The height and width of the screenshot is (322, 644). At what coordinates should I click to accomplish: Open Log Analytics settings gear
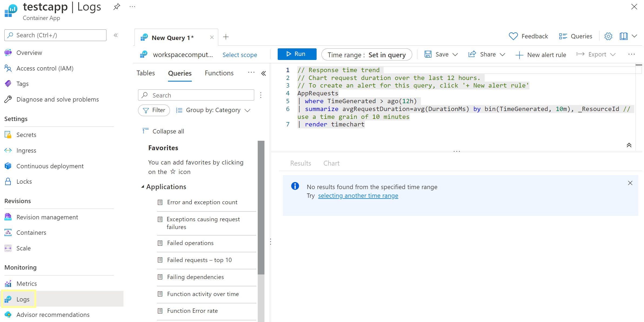[x=608, y=36]
